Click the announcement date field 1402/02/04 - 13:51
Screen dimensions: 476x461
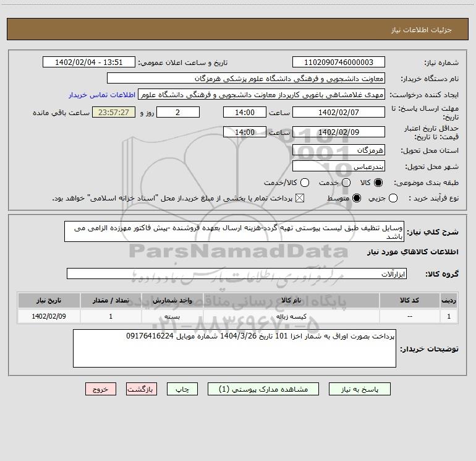89,62
